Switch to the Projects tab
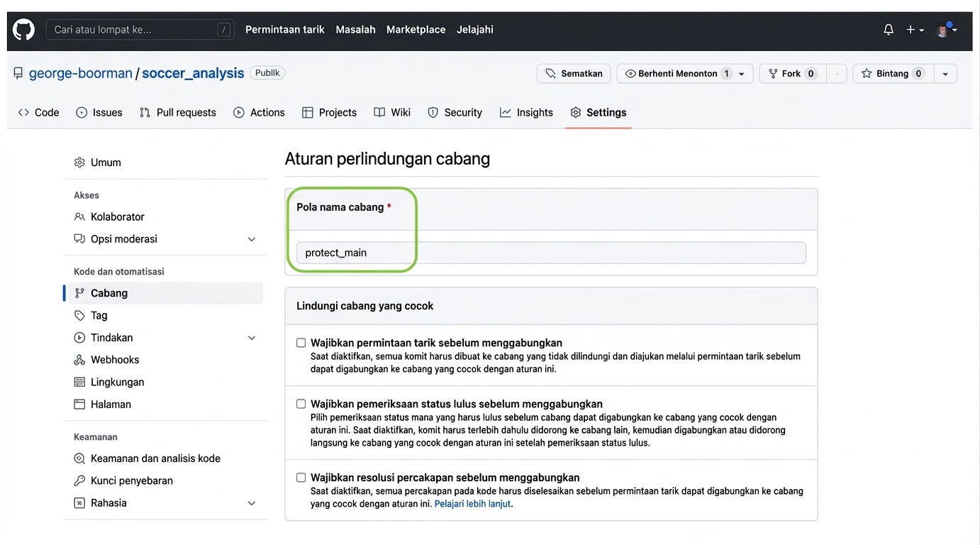 (329, 113)
